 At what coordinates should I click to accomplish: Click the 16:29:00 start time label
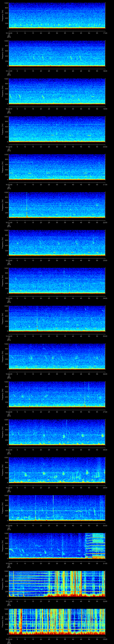[x=9, y=525]
